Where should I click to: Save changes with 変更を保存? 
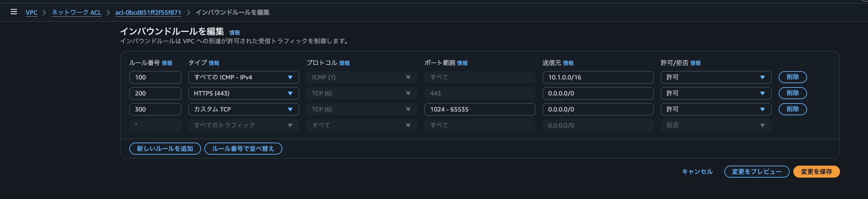pos(816,171)
